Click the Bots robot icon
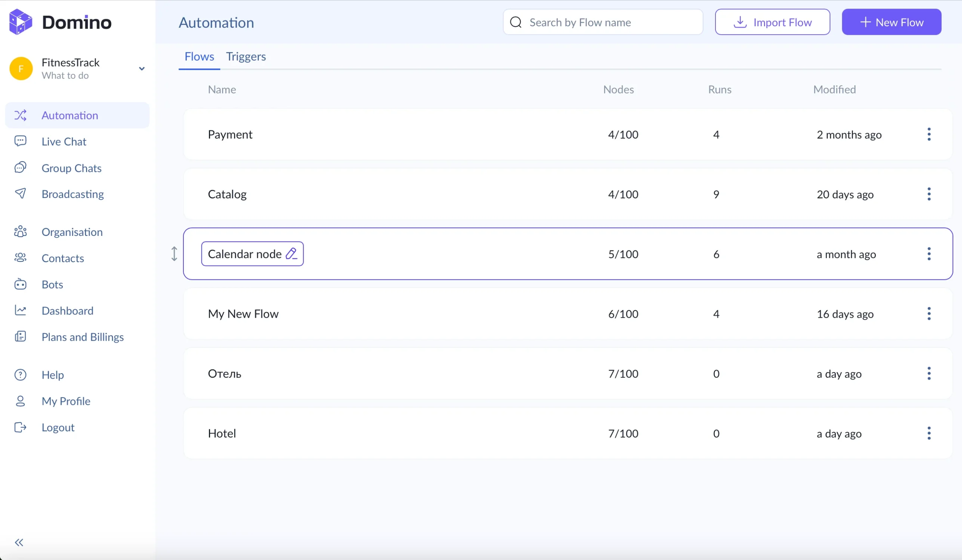This screenshot has width=962, height=560. pos(20,284)
